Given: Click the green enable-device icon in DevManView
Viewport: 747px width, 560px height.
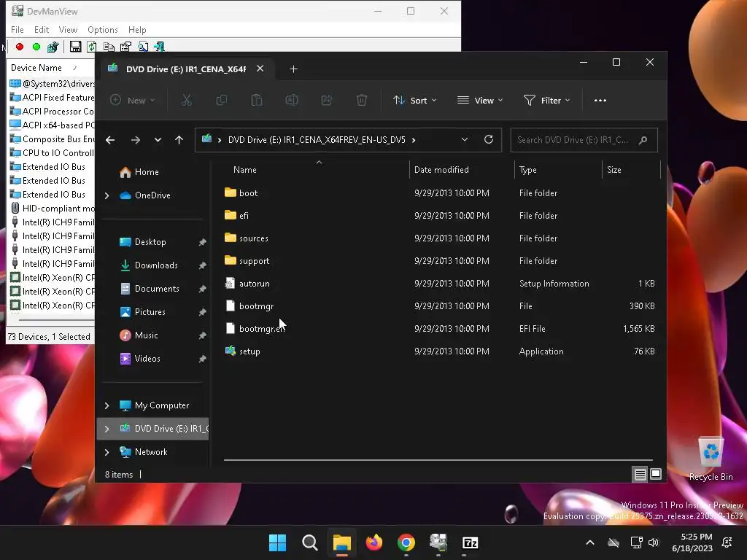Looking at the screenshot, I should click(36, 47).
